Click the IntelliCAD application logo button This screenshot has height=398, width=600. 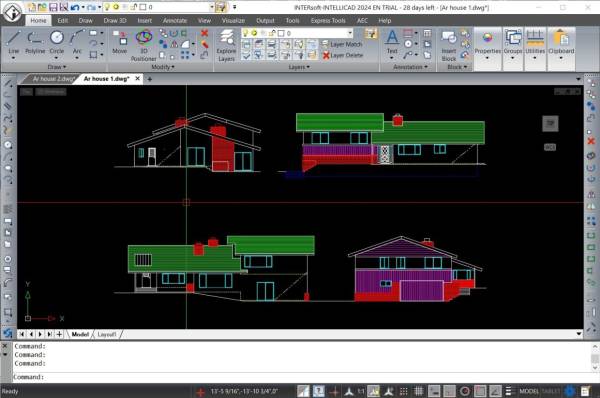point(12,13)
